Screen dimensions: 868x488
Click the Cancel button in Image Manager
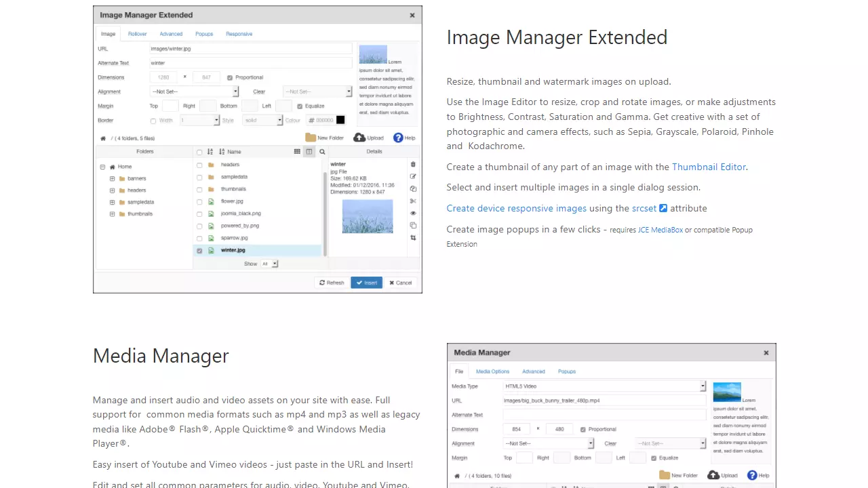click(x=400, y=283)
